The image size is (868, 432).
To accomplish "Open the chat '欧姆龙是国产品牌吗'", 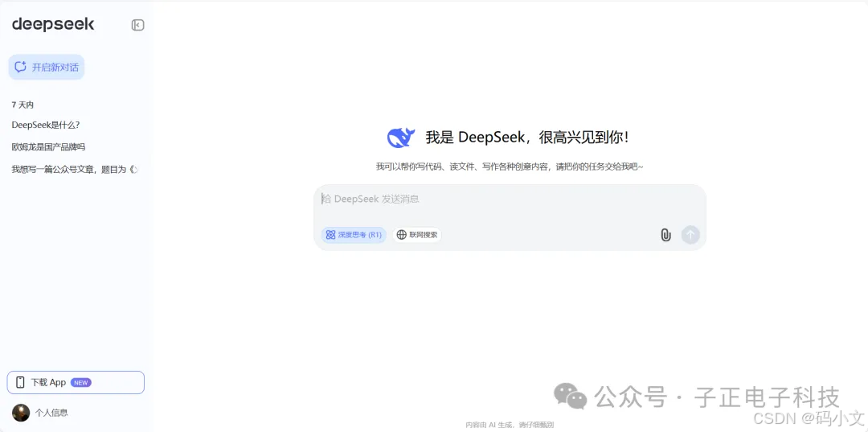I will coord(49,146).
